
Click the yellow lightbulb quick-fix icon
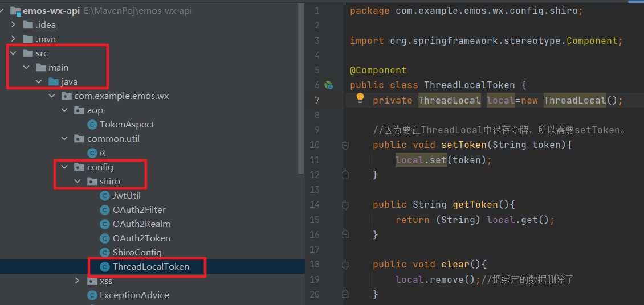tap(360, 98)
